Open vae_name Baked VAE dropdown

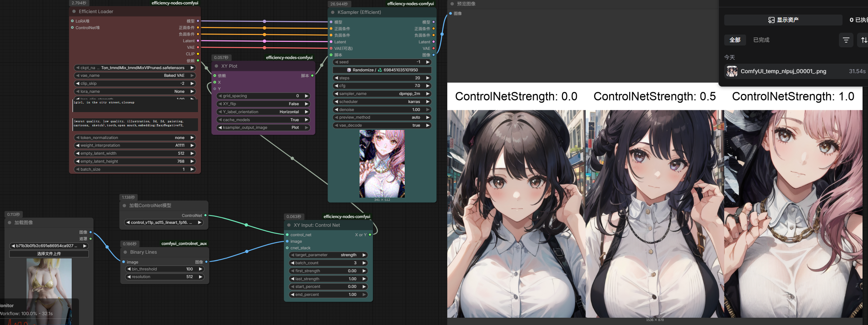point(135,76)
